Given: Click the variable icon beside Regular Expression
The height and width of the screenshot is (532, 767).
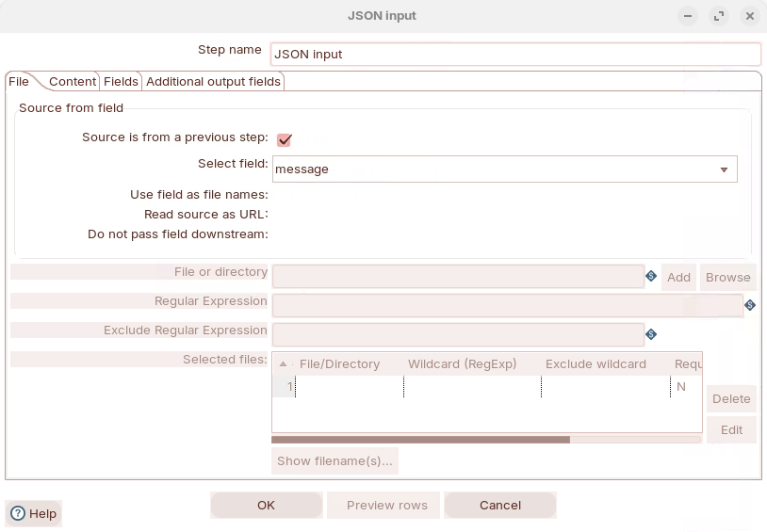Looking at the screenshot, I should point(750,306).
